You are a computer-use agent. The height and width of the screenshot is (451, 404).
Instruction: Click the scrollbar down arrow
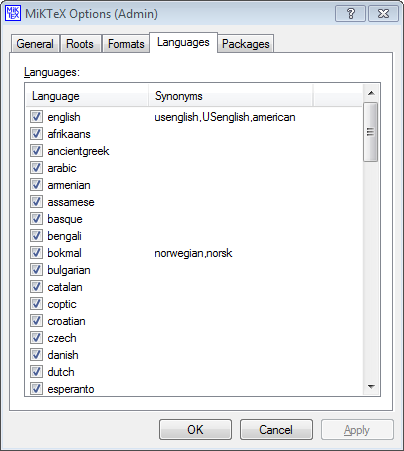coord(371,387)
